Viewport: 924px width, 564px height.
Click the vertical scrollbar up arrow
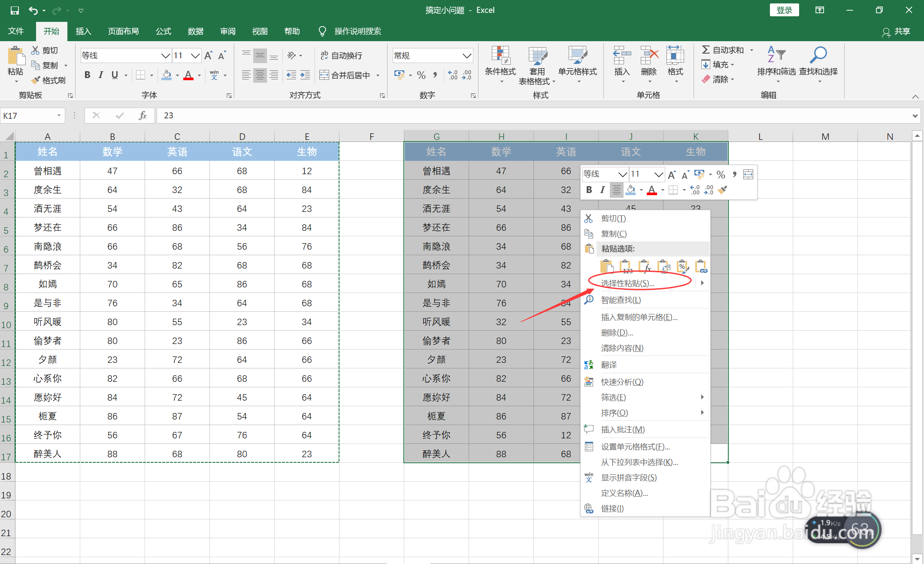(917, 136)
